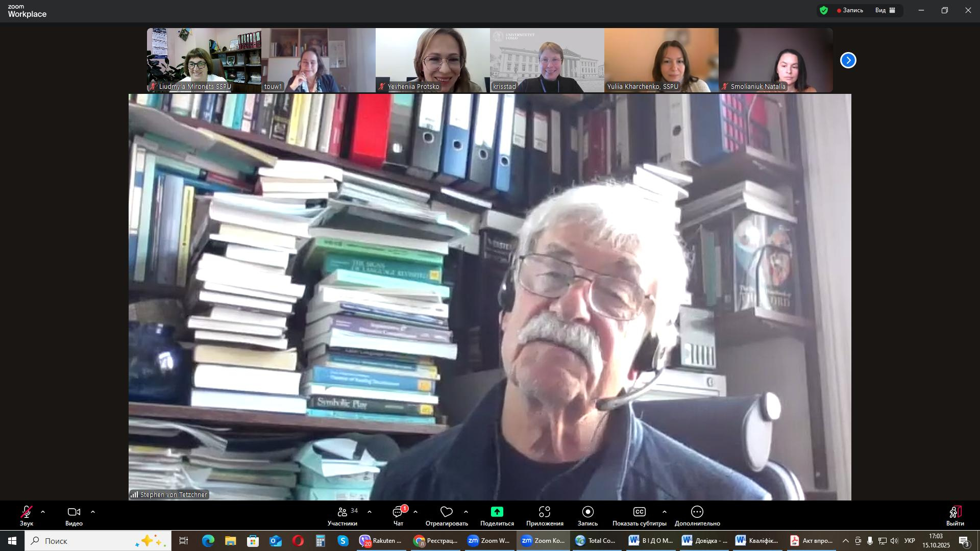Expand audio options arrow beside Звук
Screen dimensions: 980x551
[43, 512]
